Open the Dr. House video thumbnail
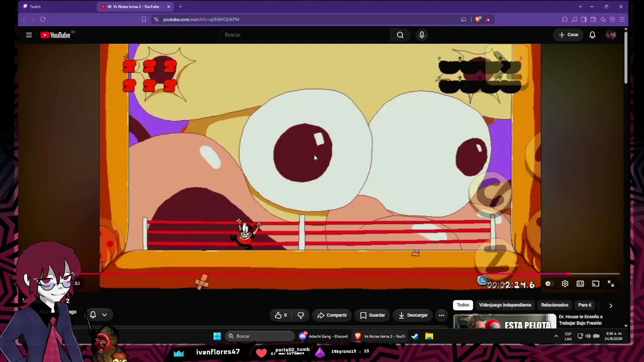 (x=505, y=321)
